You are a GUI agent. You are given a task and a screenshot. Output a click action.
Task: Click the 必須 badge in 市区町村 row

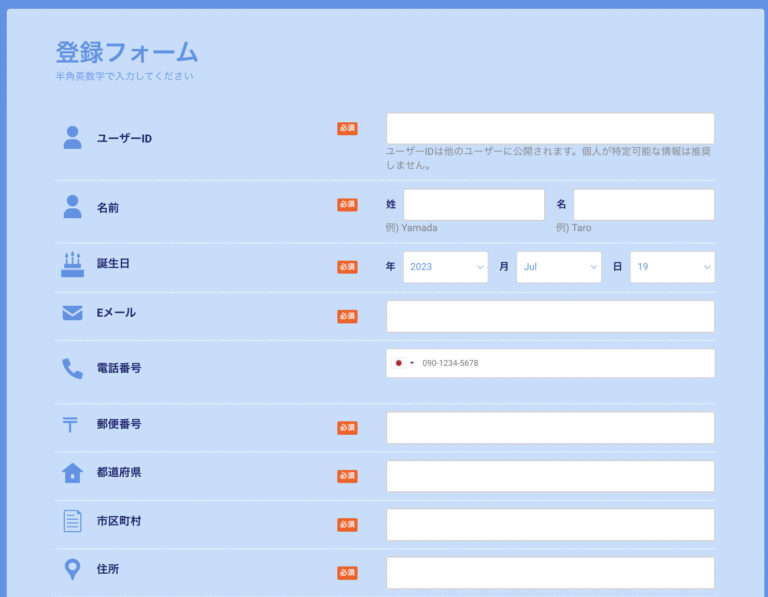347,525
